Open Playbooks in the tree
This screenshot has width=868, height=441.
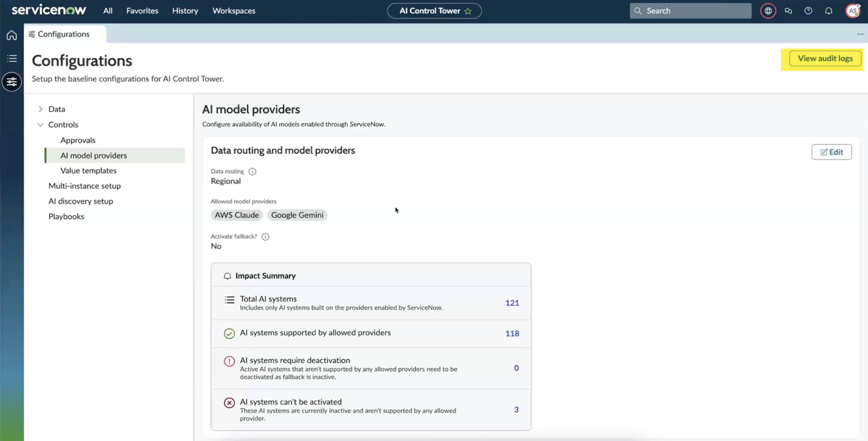click(x=66, y=217)
